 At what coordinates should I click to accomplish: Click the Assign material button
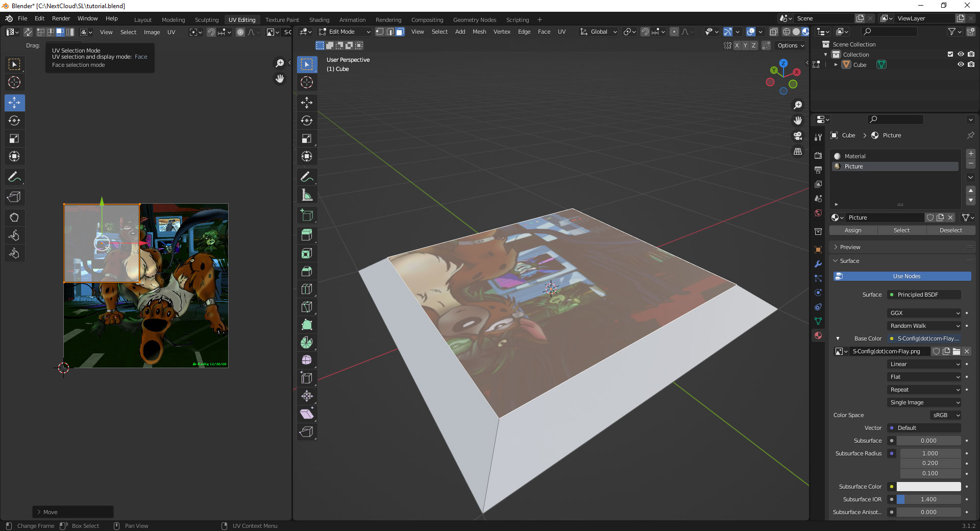(x=853, y=230)
